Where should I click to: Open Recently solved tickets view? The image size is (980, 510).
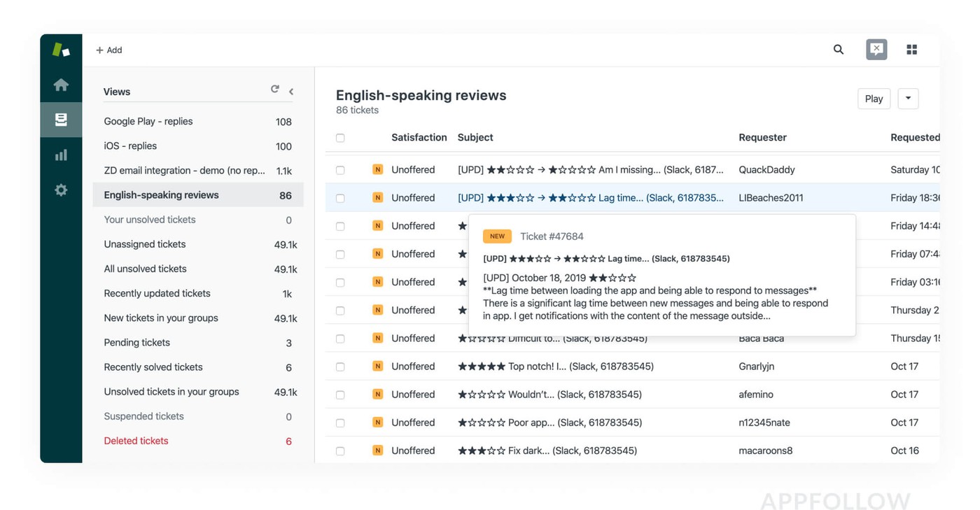198,367
